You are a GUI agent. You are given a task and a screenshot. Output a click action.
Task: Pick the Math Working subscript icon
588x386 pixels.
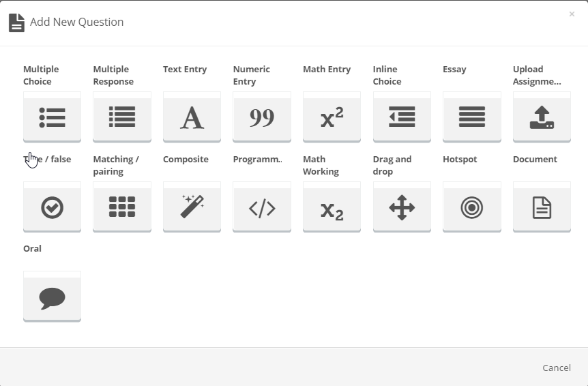pos(332,207)
